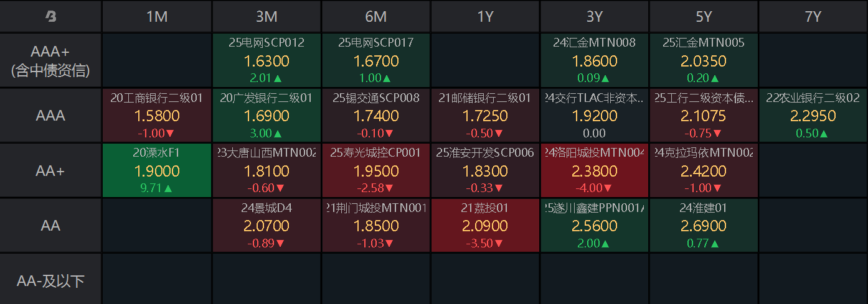This screenshot has height=304, width=868.
Task: Select the 3Y maturity column header
Action: click(595, 17)
